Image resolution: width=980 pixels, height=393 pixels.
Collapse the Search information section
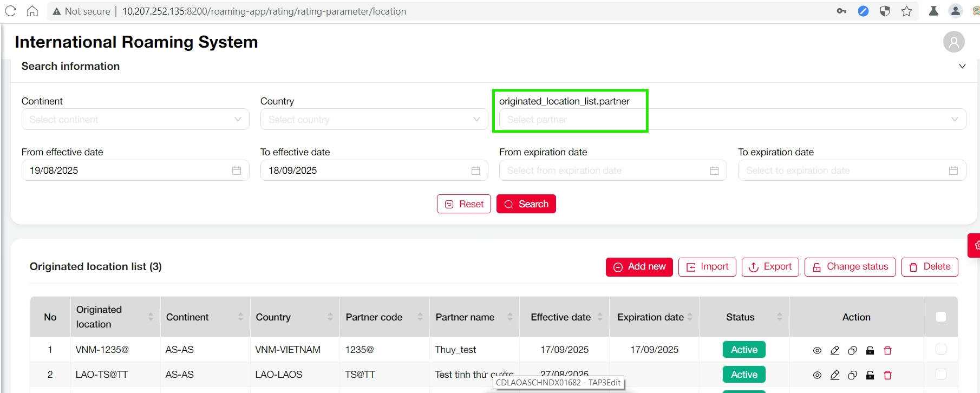(x=962, y=67)
